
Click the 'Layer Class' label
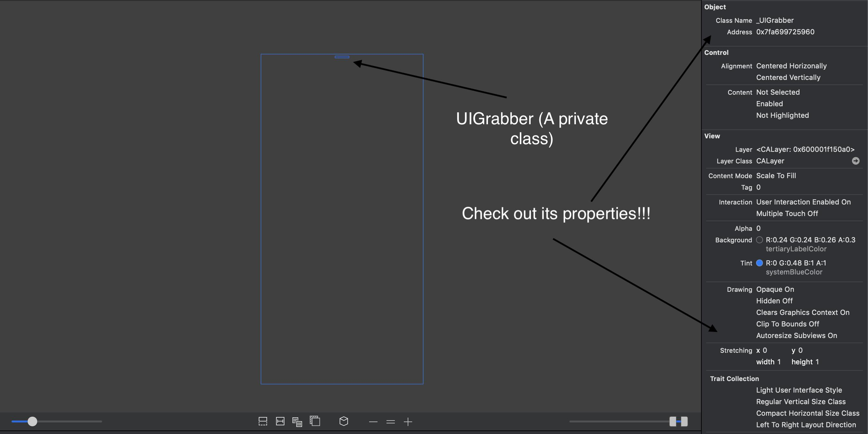(x=734, y=161)
